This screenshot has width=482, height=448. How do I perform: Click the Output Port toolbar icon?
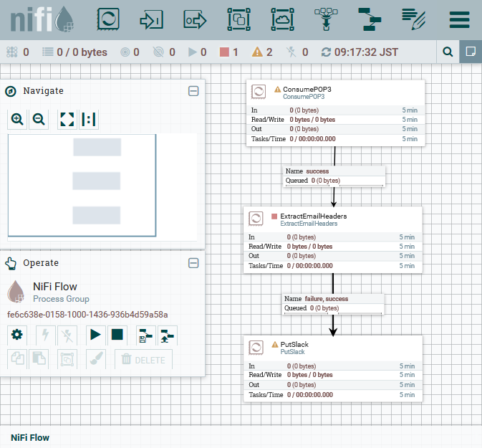(195, 19)
